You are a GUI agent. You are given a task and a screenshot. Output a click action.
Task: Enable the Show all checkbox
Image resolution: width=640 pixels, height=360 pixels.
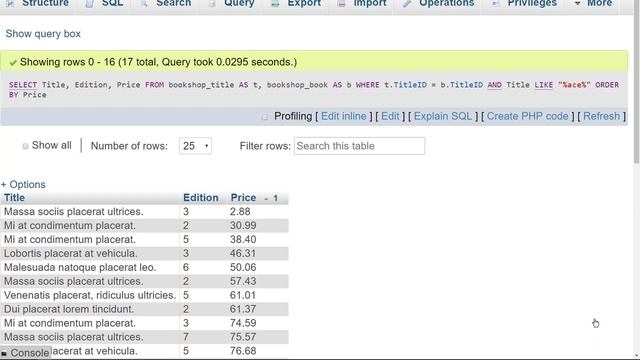[25, 146]
